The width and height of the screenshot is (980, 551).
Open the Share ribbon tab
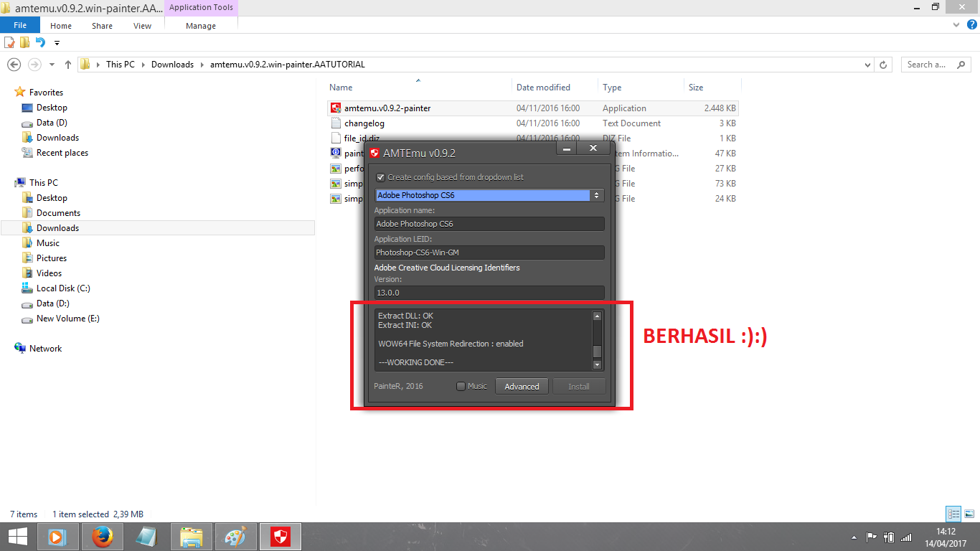[102, 26]
